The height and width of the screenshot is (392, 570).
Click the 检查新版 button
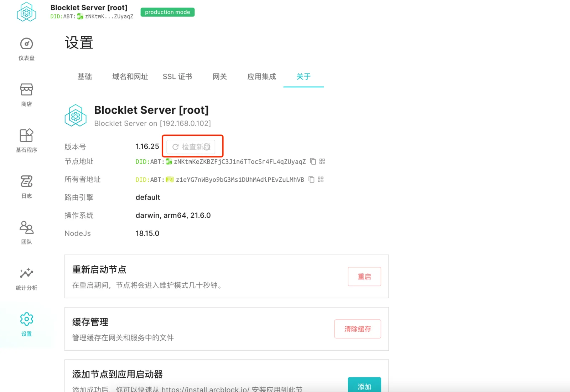coord(191,147)
